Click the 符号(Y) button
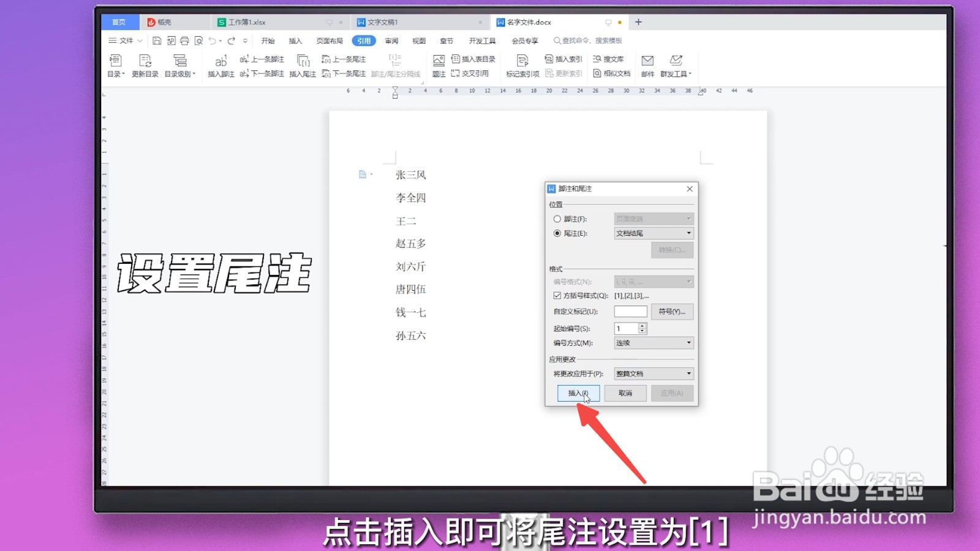The height and width of the screenshot is (551, 980). [x=672, y=312]
